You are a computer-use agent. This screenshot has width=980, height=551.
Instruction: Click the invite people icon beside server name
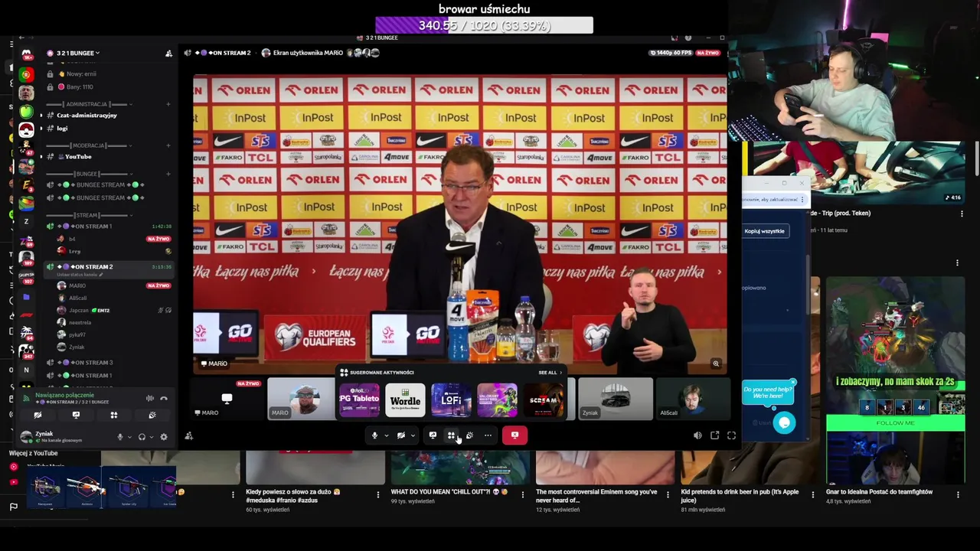tap(168, 53)
